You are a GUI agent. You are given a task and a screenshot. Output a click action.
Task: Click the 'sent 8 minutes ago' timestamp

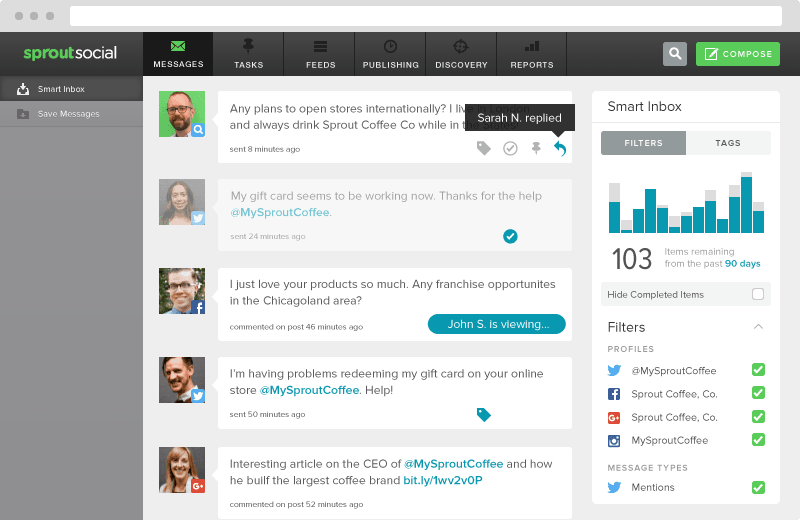coord(264,149)
